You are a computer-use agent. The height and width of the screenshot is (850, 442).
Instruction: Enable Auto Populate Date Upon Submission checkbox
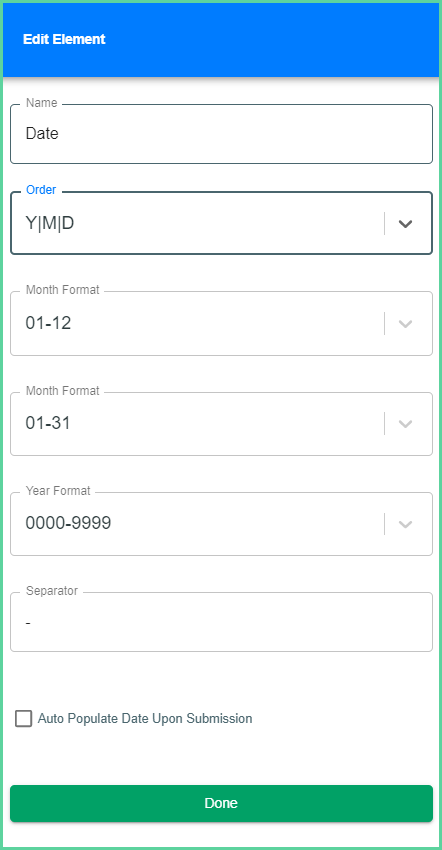pyautogui.click(x=23, y=719)
